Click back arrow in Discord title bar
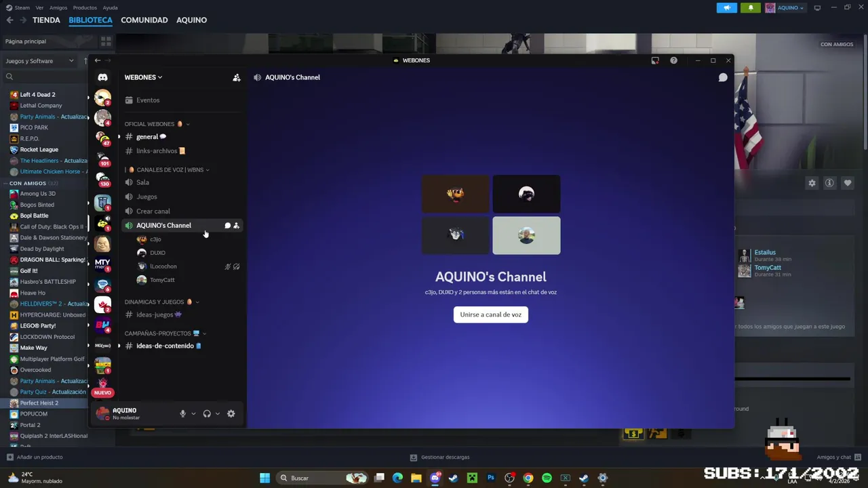The image size is (868, 488). [x=98, y=60]
